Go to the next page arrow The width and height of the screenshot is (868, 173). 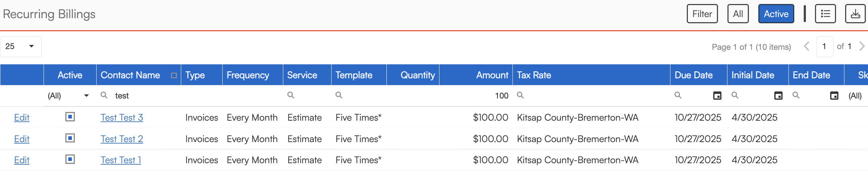click(861, 47)
